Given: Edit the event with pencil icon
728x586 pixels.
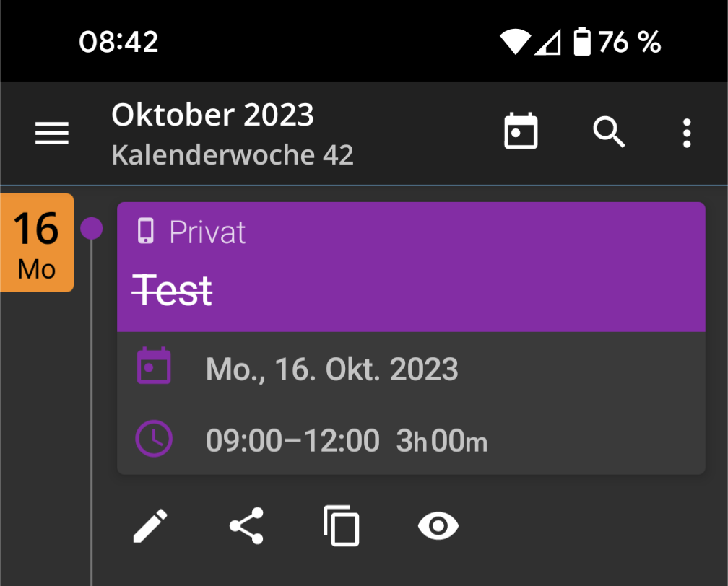Looking at the screenshot, I should click(150, 525).
